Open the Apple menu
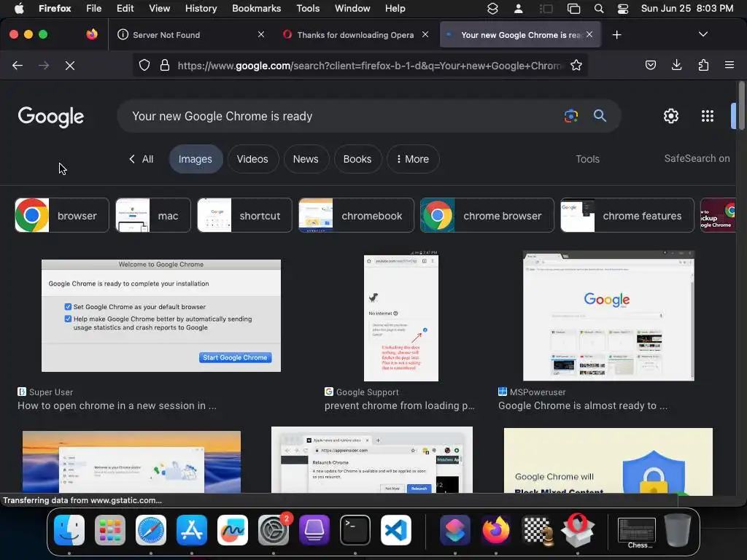 (x=19, y=9)
